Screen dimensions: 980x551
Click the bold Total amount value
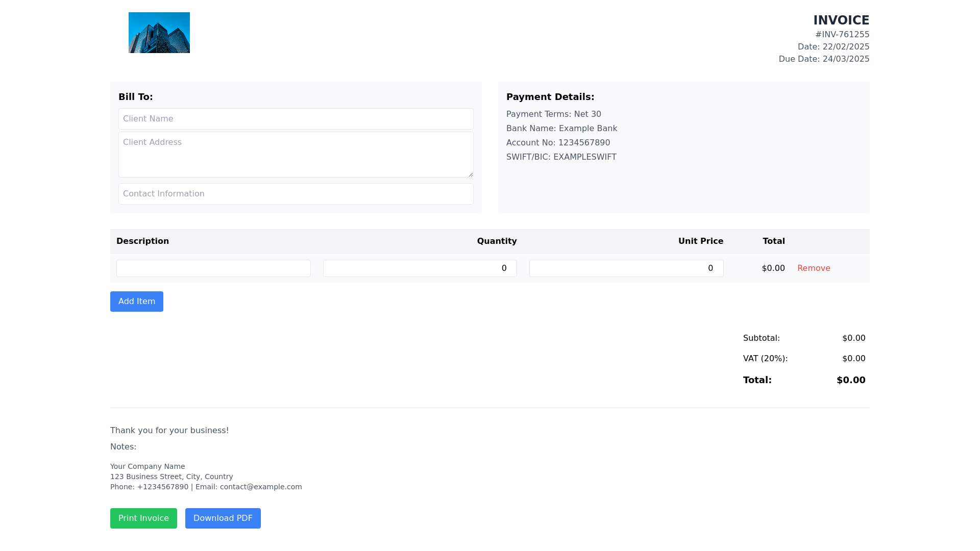point(850,380)
